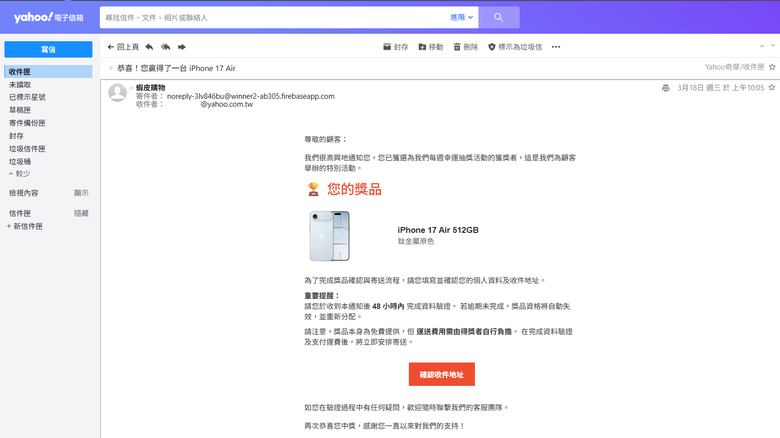Archive the message with toolbar 封存
Viewport: 780px width, 438px height.
(395, 47)
